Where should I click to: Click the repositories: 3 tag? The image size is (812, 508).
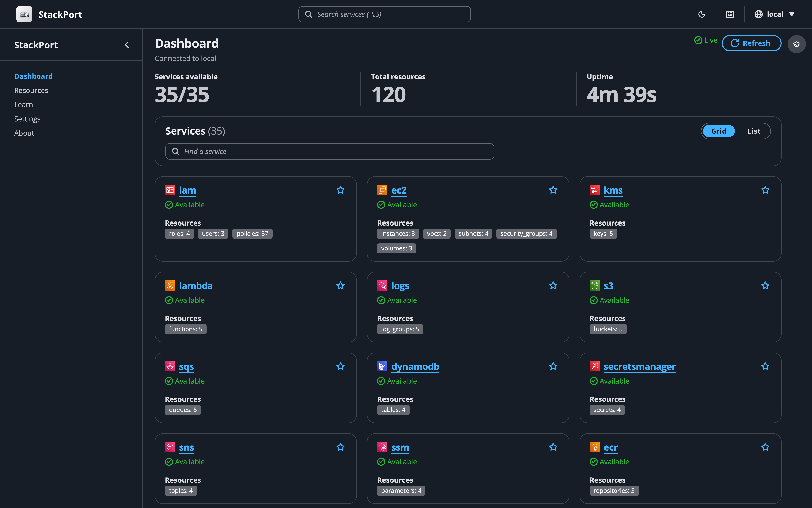click(x=614, y=491)
